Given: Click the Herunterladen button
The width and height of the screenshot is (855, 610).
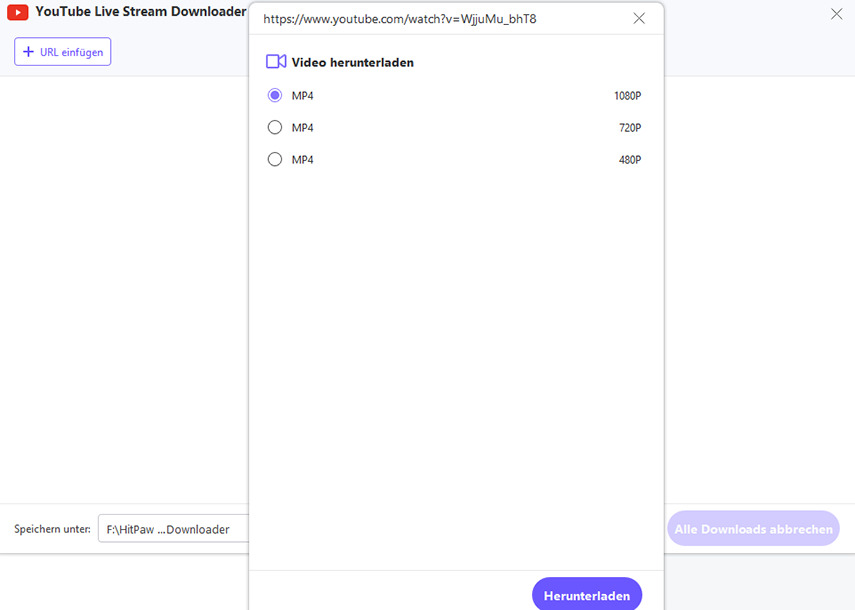Looking at the screenshot, I should 587,595.
